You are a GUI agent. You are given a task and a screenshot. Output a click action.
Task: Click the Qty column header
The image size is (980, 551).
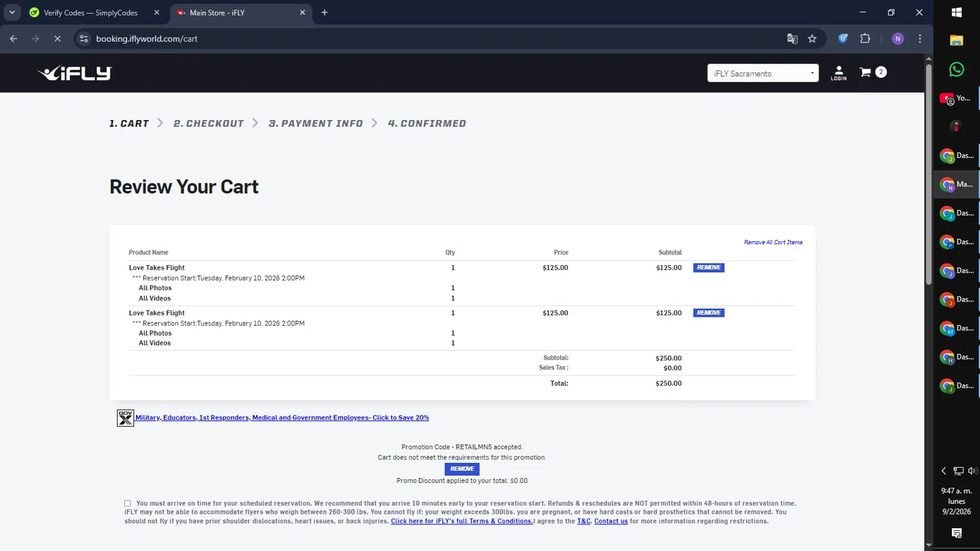coord(450,253)
